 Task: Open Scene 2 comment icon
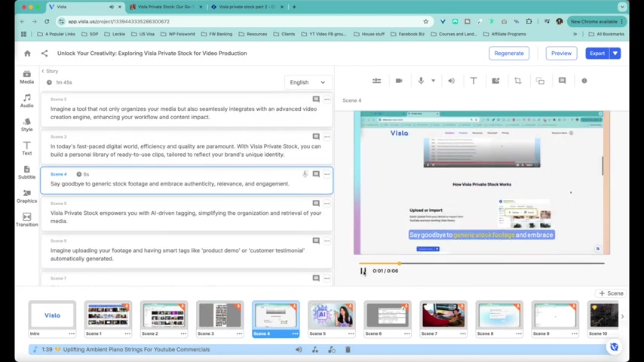(x=316, y=100)
